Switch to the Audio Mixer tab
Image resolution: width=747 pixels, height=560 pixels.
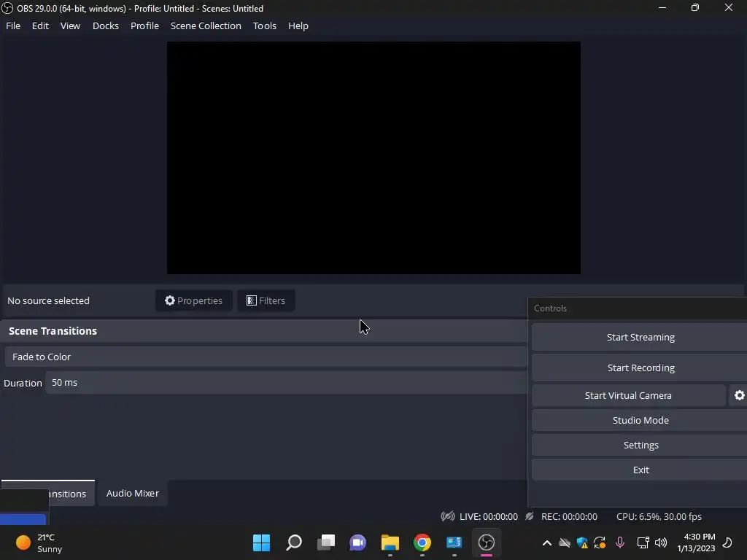133,494
